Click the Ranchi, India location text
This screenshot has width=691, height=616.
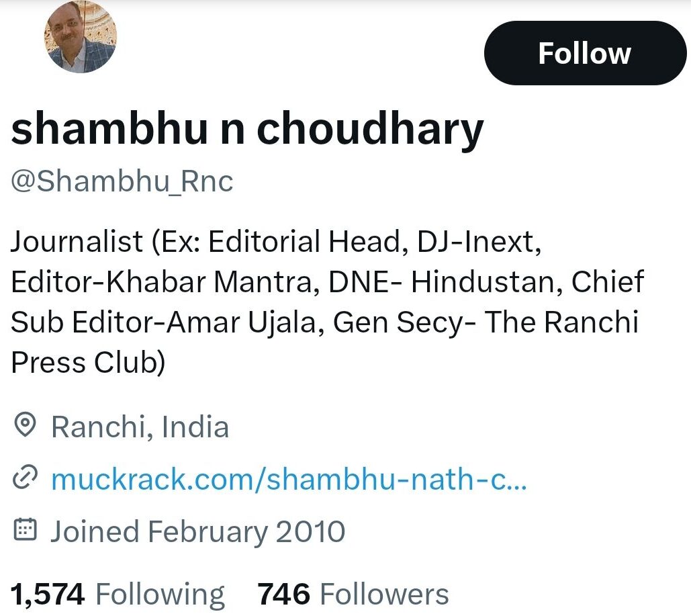click(140, 427)
